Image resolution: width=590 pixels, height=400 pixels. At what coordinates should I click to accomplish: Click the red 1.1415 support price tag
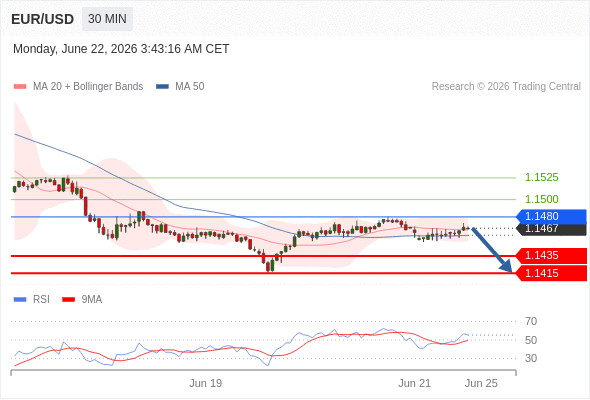pyautogui.click(x=551, y=273)
